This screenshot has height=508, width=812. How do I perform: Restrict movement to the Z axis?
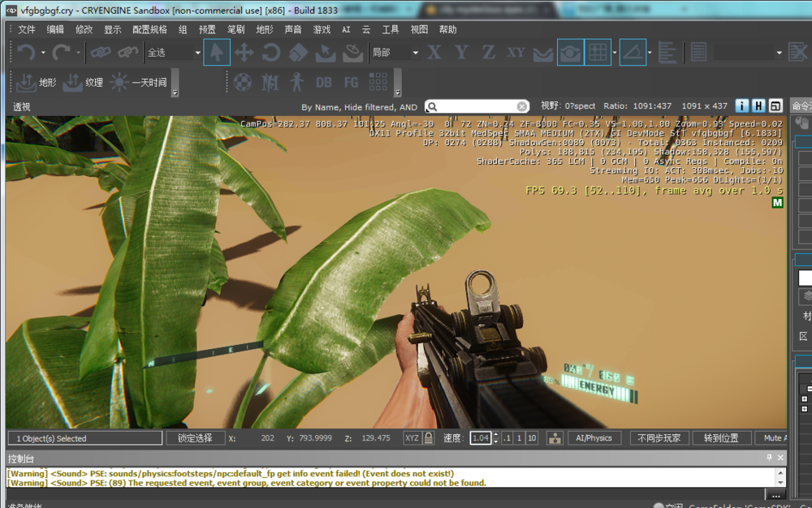[x=488, y=53]
